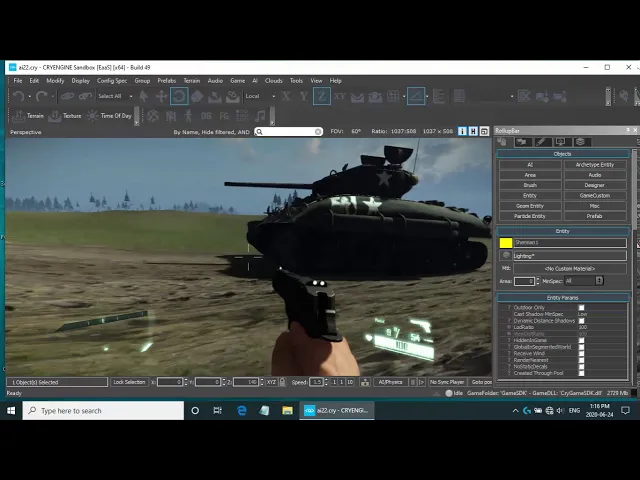Open the Modify menu
The image size is (640, 480).
click(x=55, y=81)
